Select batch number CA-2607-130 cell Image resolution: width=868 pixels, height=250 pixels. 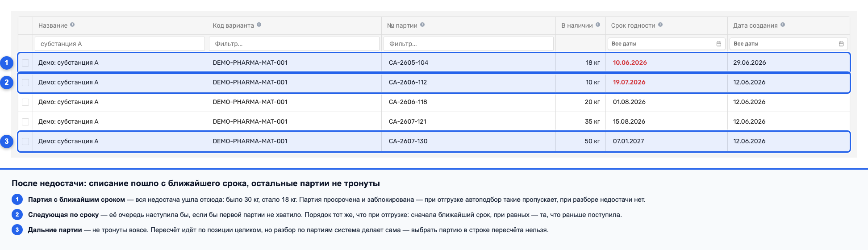(408, 141)
